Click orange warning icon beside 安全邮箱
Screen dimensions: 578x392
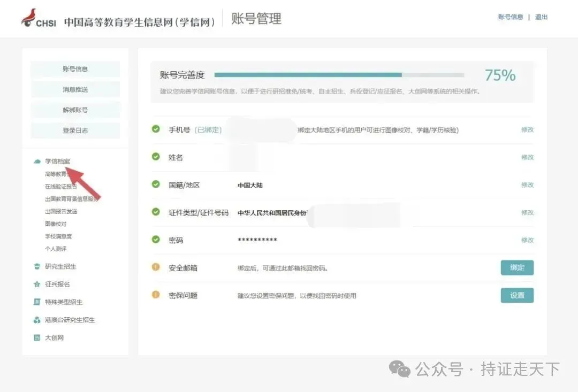(x=156, y=267)
